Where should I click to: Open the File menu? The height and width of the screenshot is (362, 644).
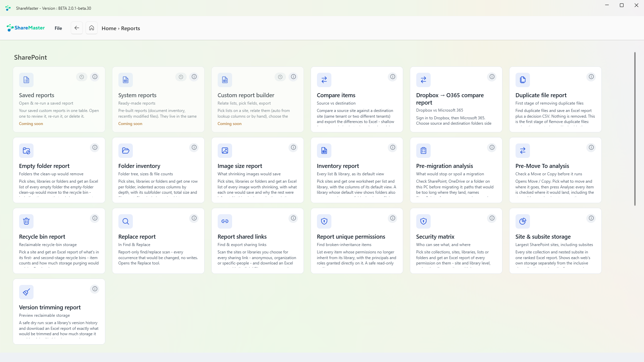pos(58,28)
